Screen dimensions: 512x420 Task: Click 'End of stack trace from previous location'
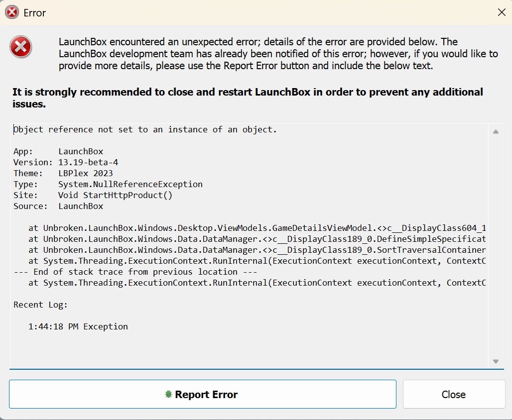(x=135, y=272)
